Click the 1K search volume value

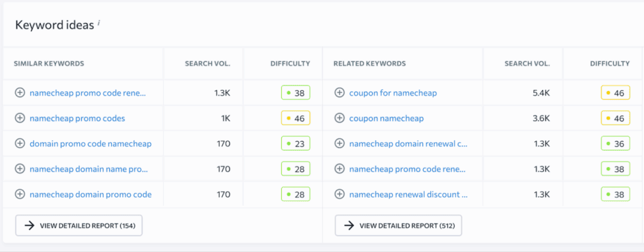(x=226, y=119)
